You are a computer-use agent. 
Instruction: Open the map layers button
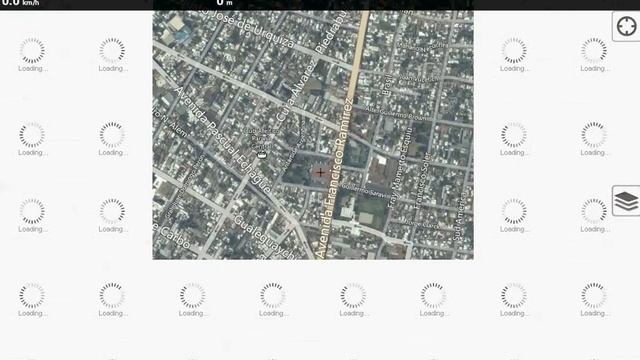(626, 200)
